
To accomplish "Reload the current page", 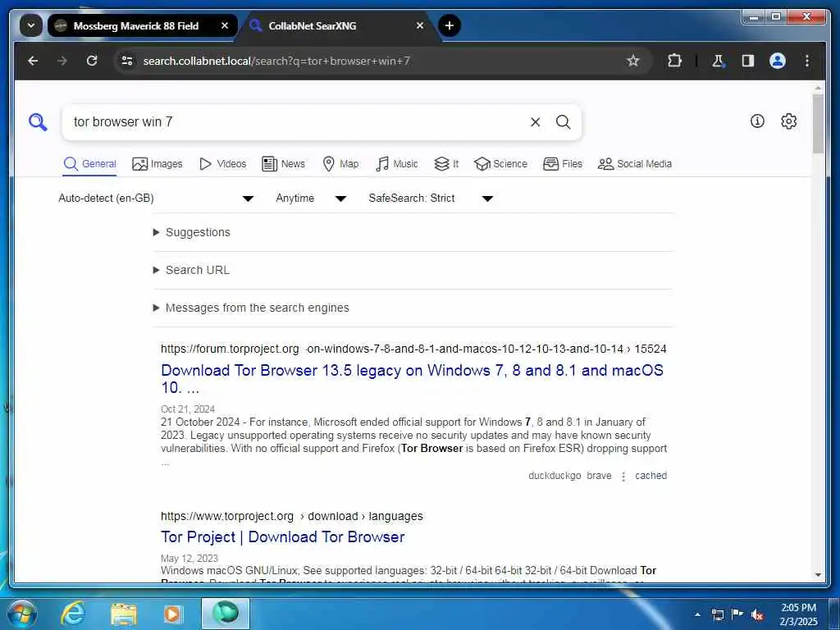I will coord(92,61).
